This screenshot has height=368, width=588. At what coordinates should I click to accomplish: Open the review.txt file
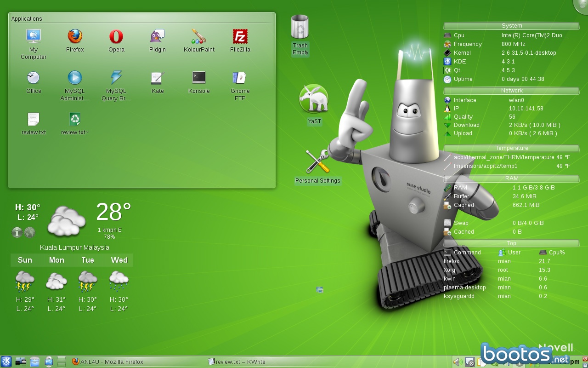34,120
